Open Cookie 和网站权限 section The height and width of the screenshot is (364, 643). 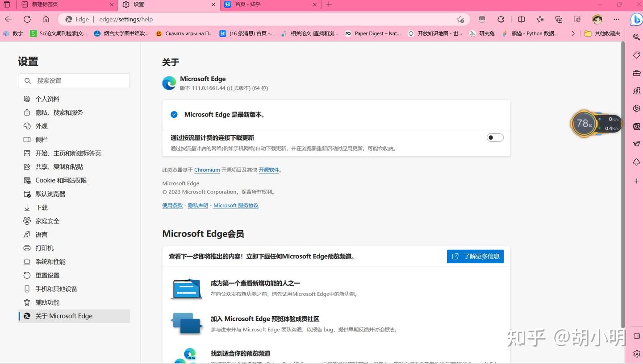(74, 180)
